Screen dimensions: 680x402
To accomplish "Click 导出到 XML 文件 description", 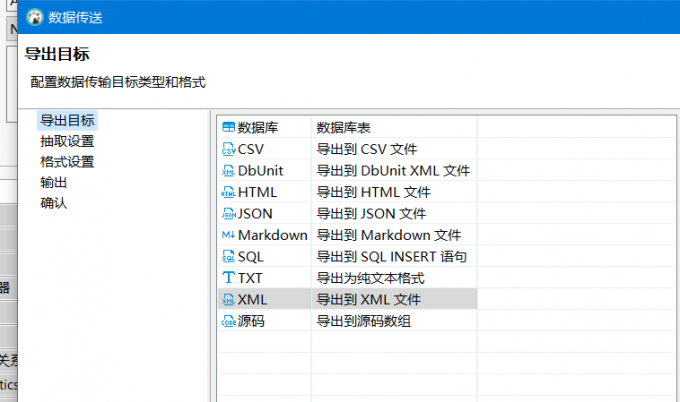I will coord(368,299).
